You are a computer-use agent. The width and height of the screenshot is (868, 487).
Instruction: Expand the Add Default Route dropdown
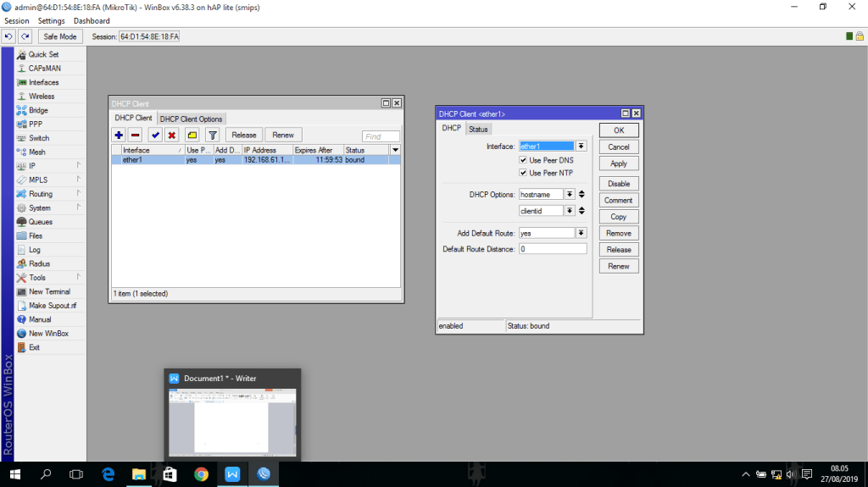[x=581, y=233]
